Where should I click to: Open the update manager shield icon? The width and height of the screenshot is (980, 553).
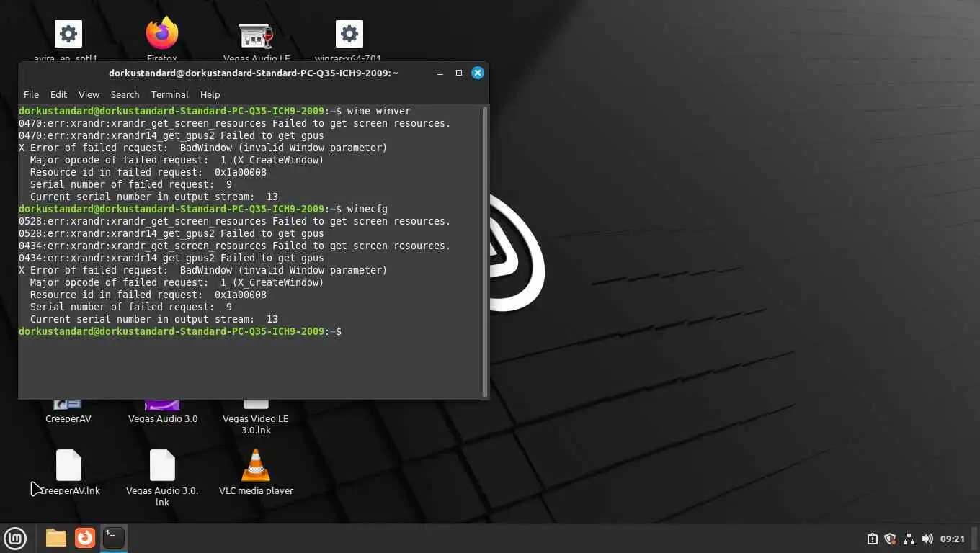(x=890, y=539)
